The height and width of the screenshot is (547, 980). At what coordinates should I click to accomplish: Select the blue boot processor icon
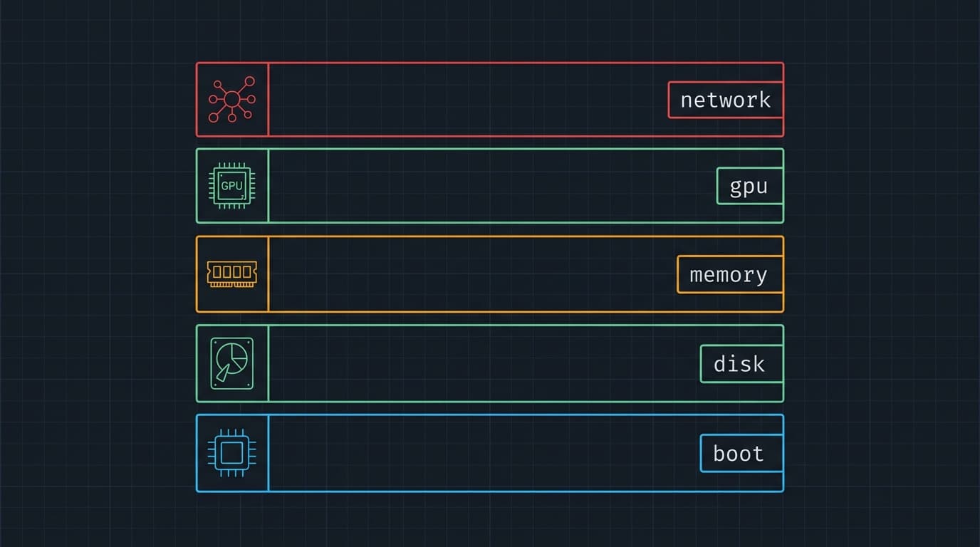pyautogui.click(x=232, y=453)
